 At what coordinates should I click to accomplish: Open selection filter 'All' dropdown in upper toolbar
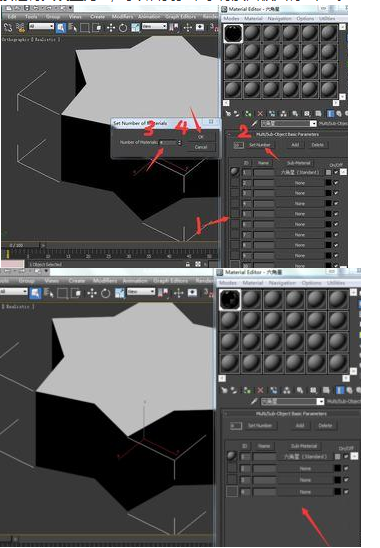pyautogui.click(x=41, y=27)
